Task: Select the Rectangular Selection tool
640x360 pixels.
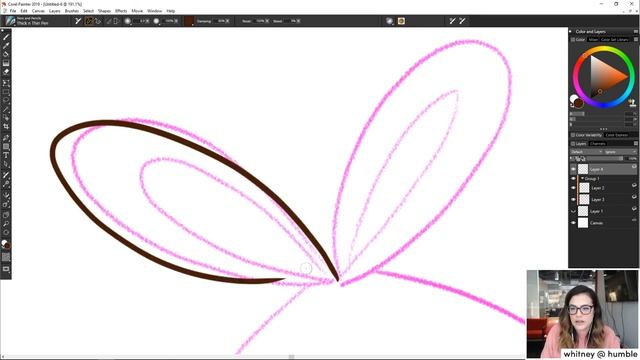Action: point(6,92)
